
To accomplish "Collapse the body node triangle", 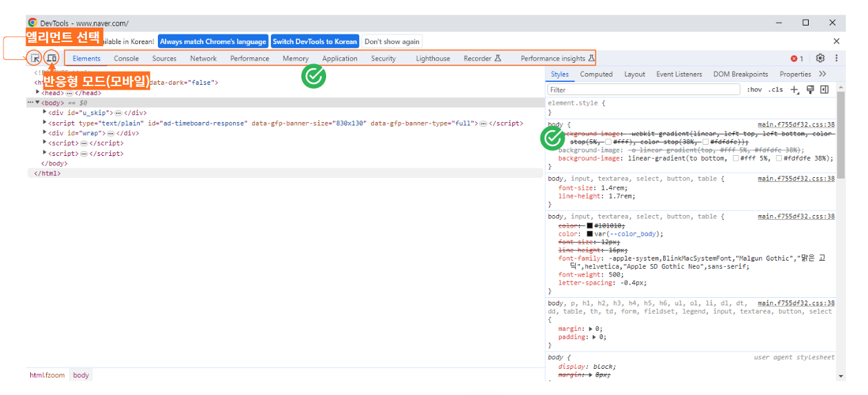I will point(38,103).
